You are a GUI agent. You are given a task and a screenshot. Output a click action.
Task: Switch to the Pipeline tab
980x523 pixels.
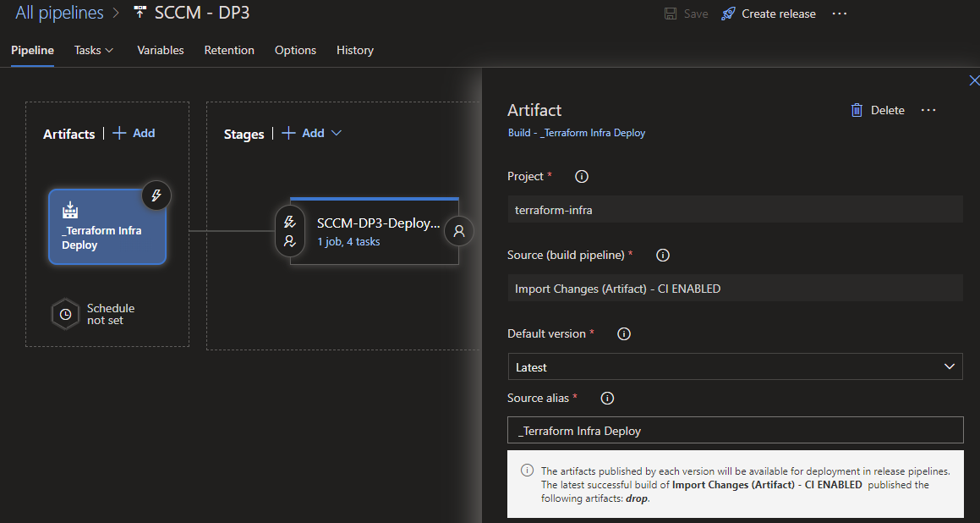tap(32, 50)
